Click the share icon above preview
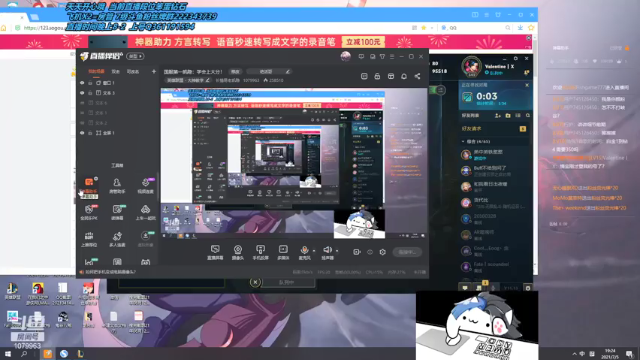The width and height of the screenshot is (640, 360). pos(417,76)
